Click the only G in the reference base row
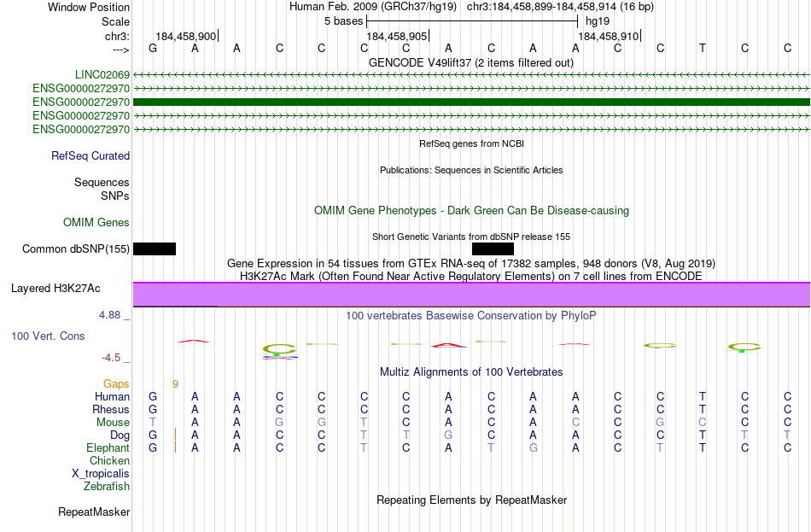This screenshot has width=811, height=532. coord(153,48)
